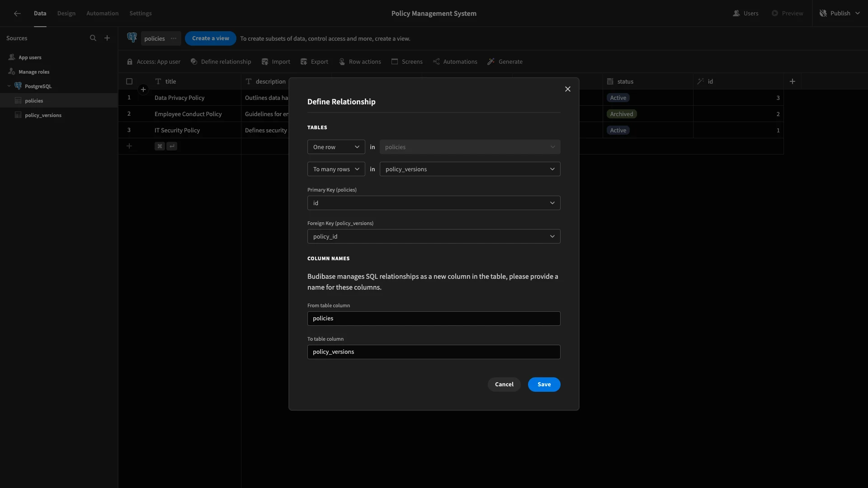
Task: Click the From table column input
Action: click(434, 319)
